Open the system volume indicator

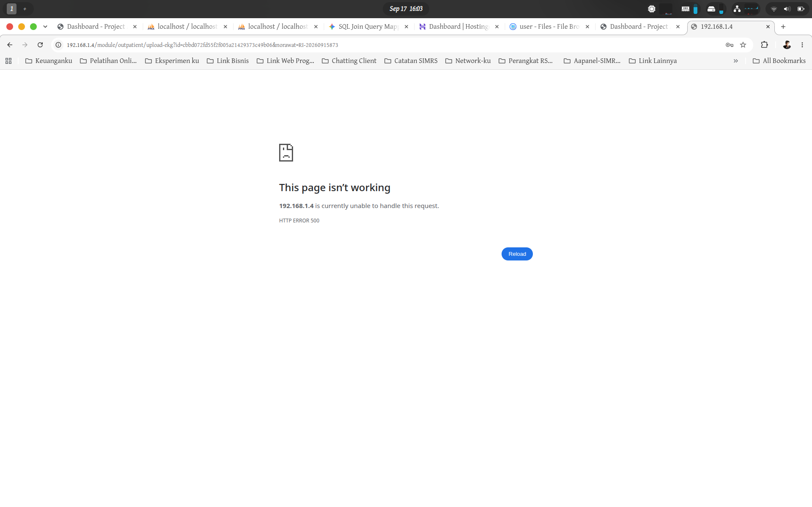click(x=787, y=9)
